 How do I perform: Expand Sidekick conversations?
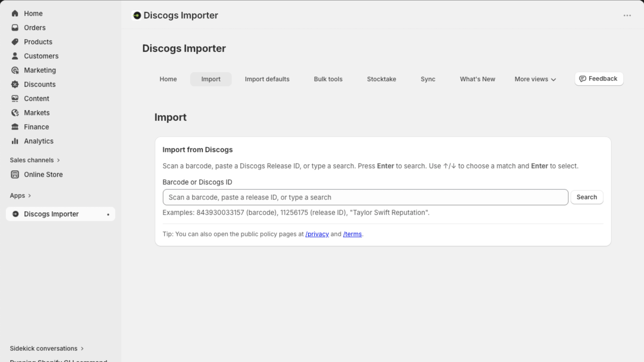pos(47,348)
